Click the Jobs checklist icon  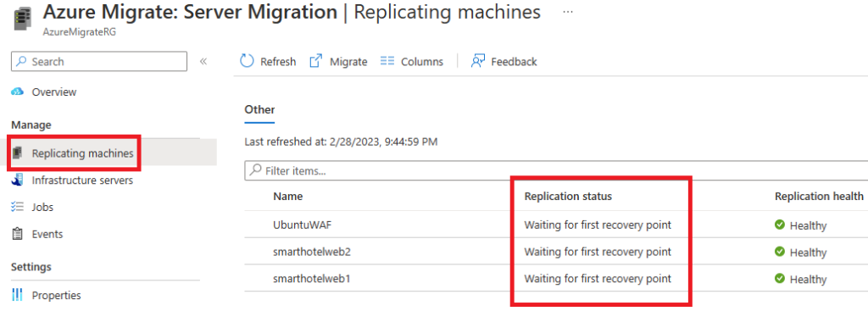click(x=18, y=207)
